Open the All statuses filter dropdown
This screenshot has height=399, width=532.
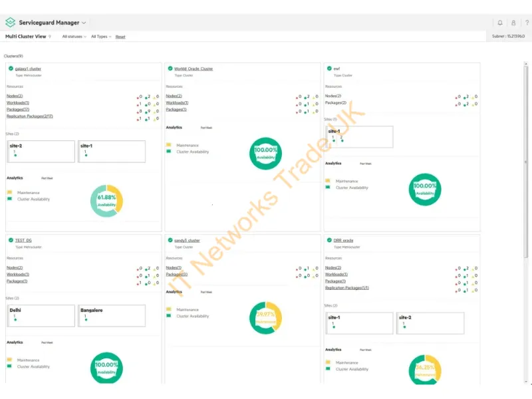point(74,37)
